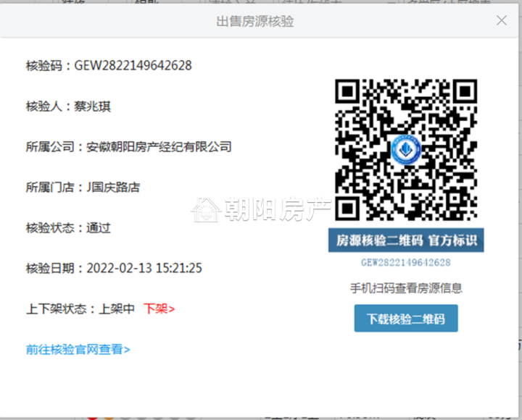
Task: Open the 前往核验官网查看> link
Action: point(78,350)
